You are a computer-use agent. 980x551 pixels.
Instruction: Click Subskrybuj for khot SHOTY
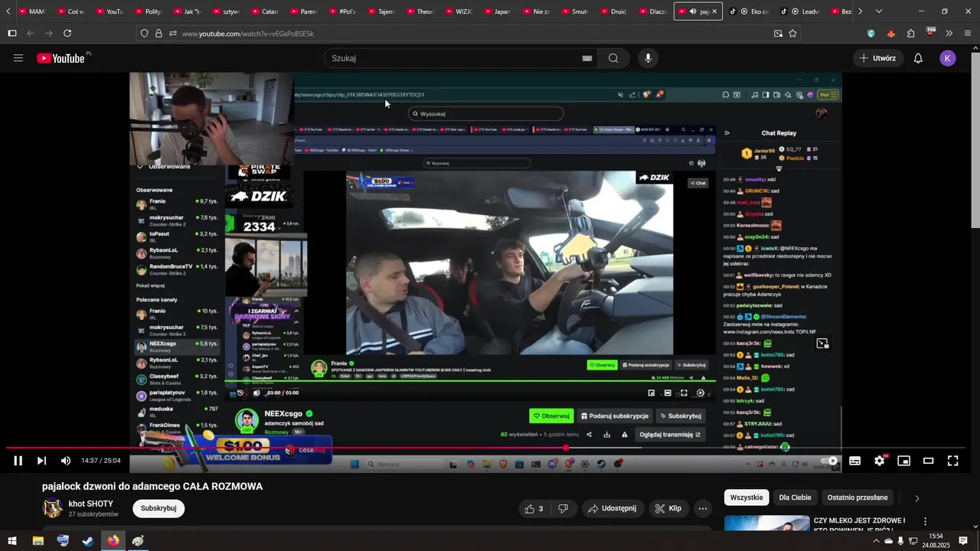158,509
